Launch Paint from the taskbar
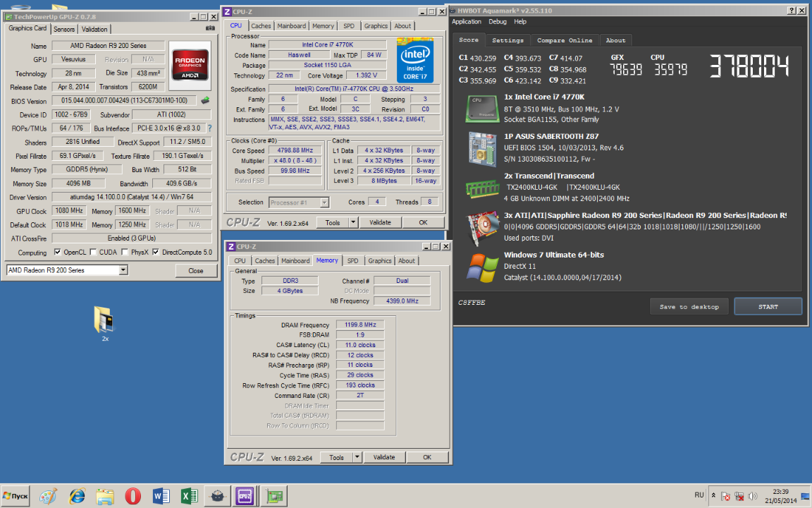 coord(48,496)
